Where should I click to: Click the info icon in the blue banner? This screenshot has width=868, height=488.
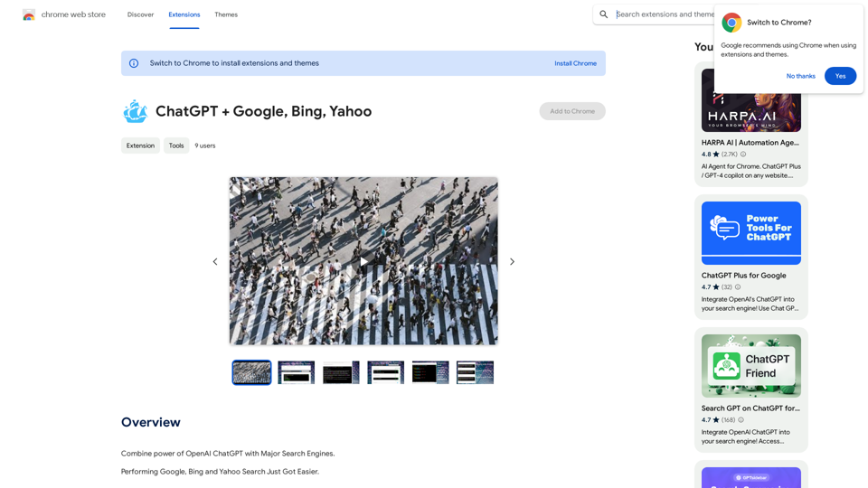[134, 63]
